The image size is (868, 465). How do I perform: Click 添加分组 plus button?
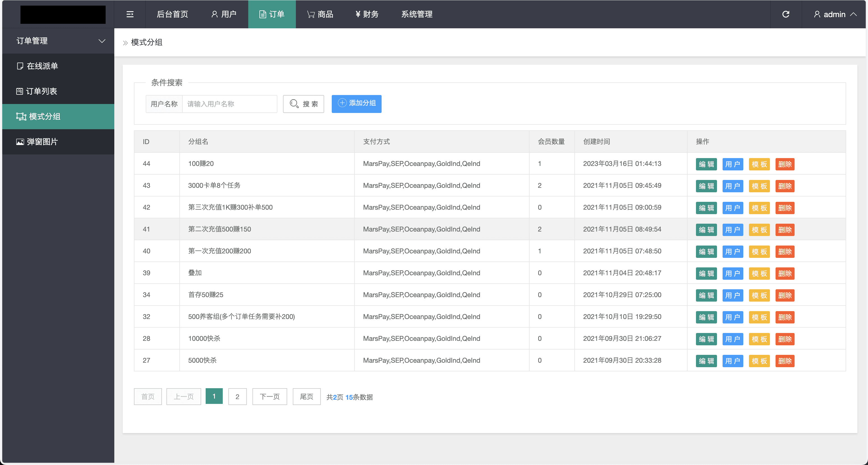[356, 103]
